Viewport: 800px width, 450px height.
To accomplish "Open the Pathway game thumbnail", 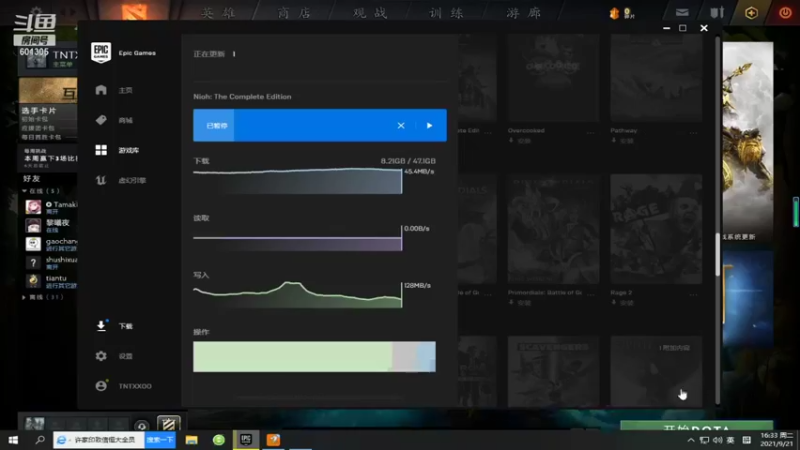I will 656,78.
